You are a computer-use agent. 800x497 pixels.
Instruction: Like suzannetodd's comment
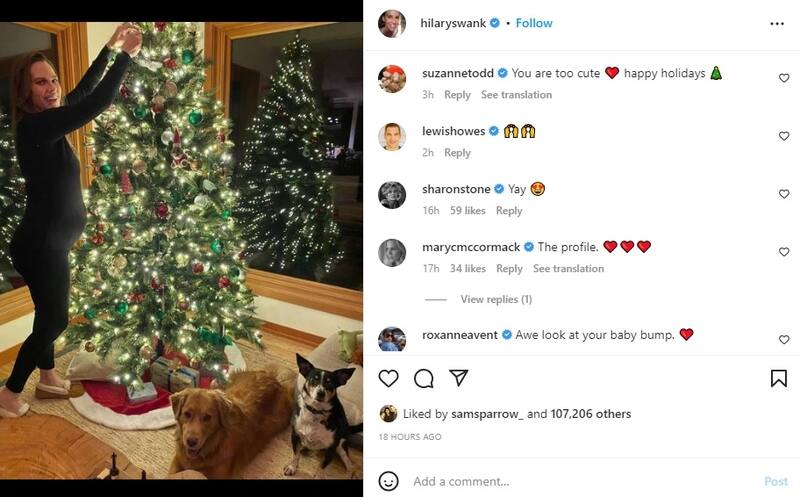[x=784, y=78]
